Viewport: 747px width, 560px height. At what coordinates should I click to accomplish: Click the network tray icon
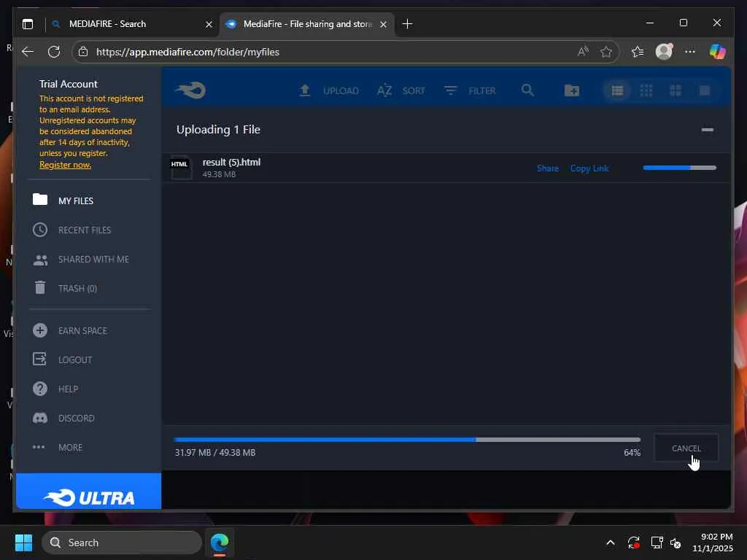tap(657, 542)
